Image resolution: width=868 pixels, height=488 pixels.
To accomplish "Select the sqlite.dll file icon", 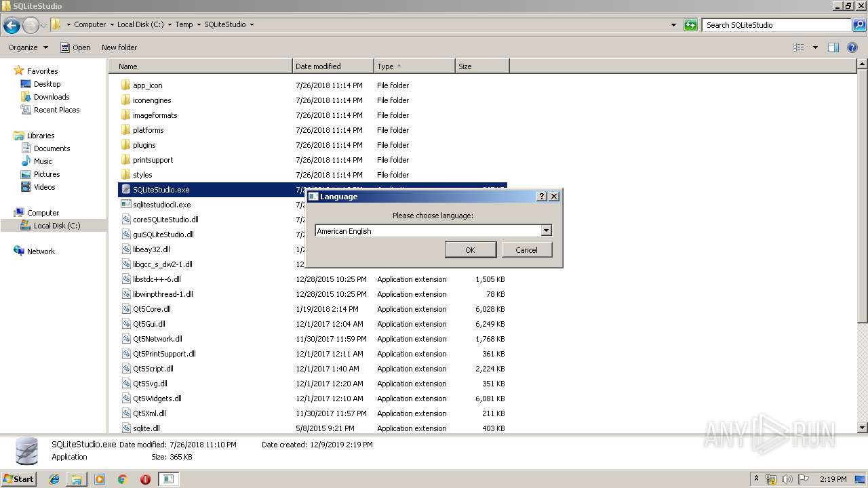I will (125, 428).
